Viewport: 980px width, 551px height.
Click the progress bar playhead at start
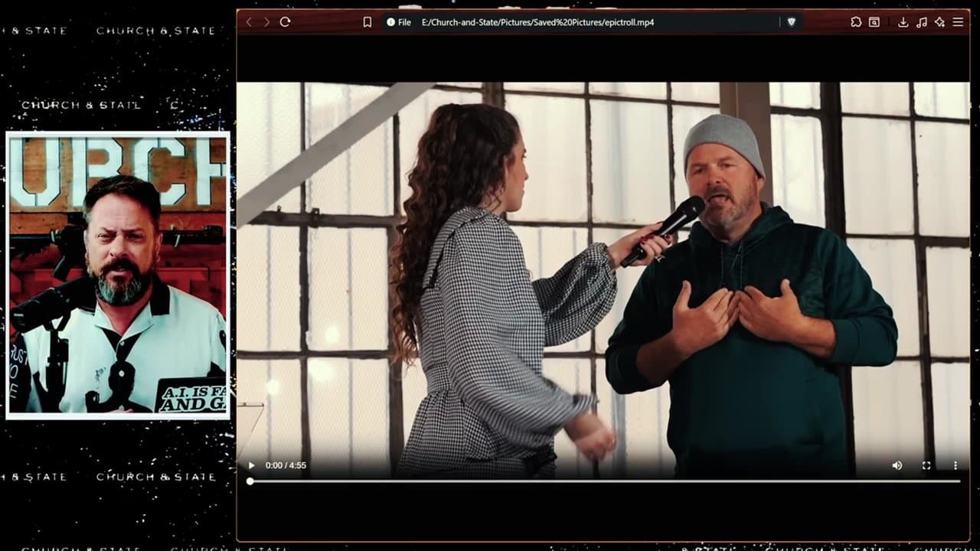click(250, 481)
